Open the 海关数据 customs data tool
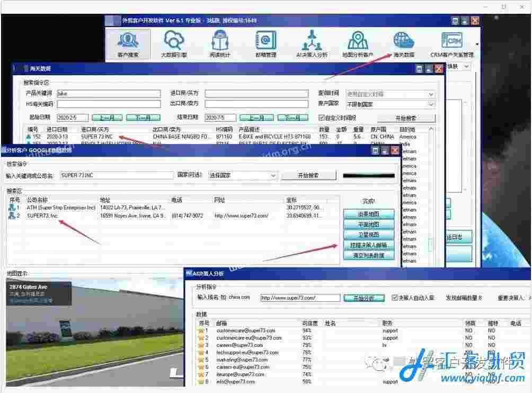 (404, 44)
